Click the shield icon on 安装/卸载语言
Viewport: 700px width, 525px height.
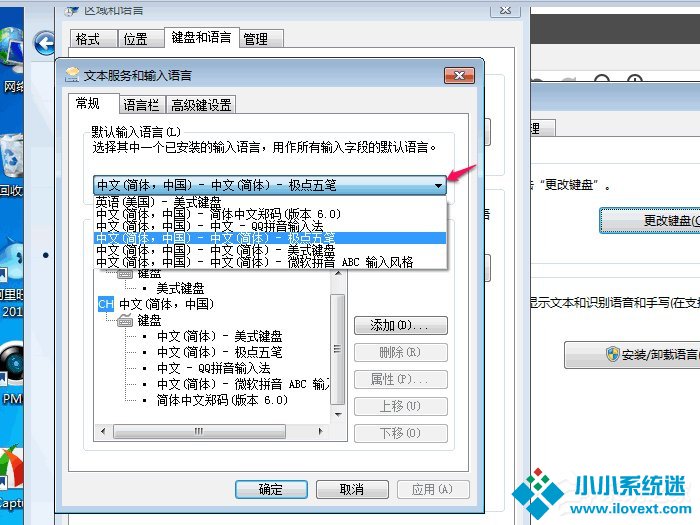(x=613, y=354)
